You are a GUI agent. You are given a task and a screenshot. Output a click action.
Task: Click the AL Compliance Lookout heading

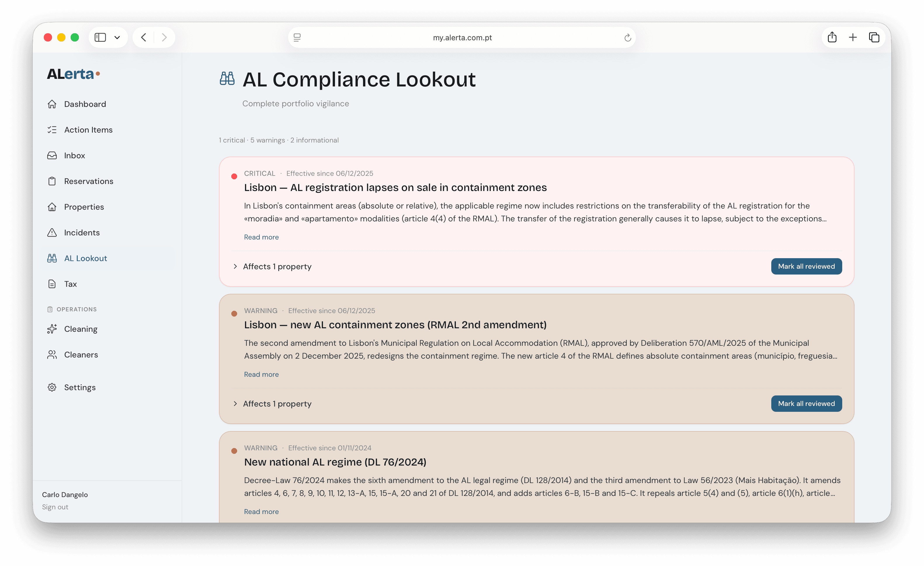coord(359,79)
